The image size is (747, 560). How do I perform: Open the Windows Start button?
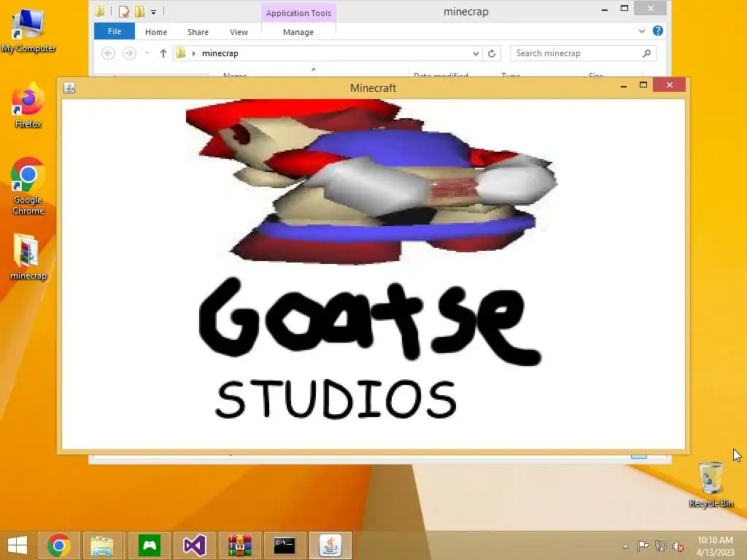click(18, 545)
